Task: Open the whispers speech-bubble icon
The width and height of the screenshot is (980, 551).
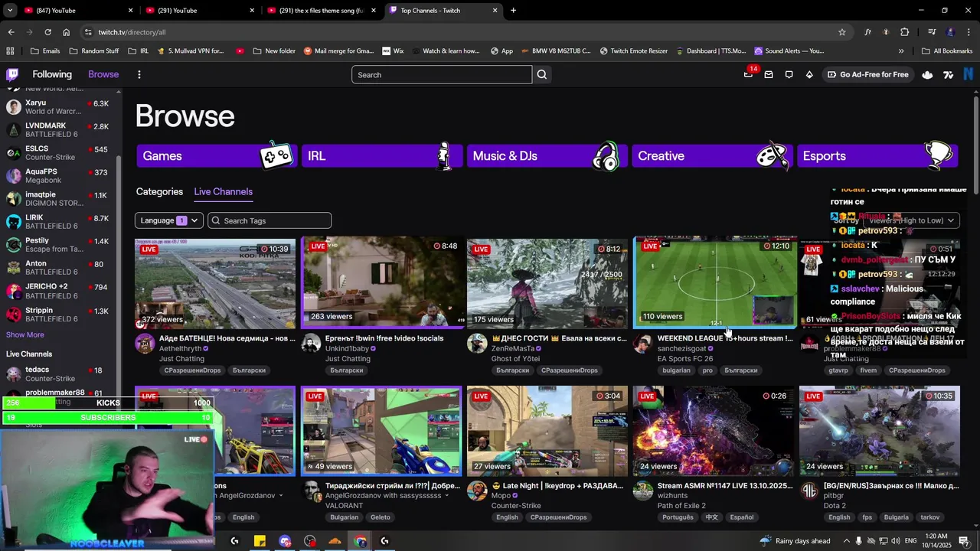Action: (x=789, y=75)
